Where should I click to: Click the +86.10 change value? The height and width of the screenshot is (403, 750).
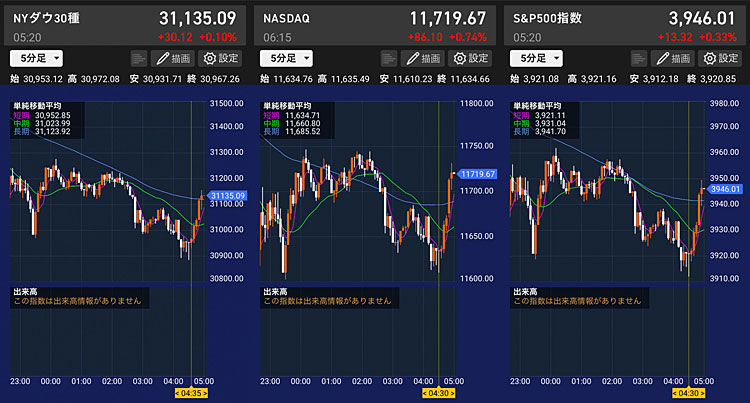425,37
